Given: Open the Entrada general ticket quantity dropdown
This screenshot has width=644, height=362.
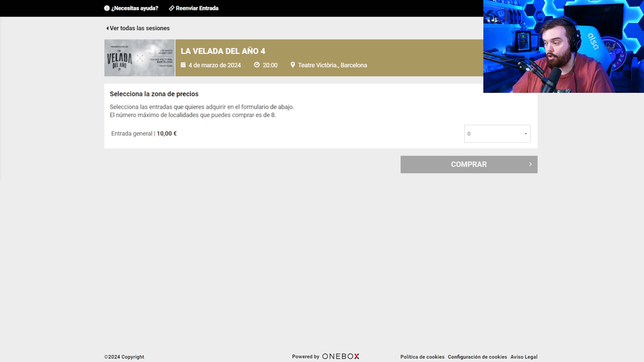Looking at the screenshot, I should (x=497, y=134).
